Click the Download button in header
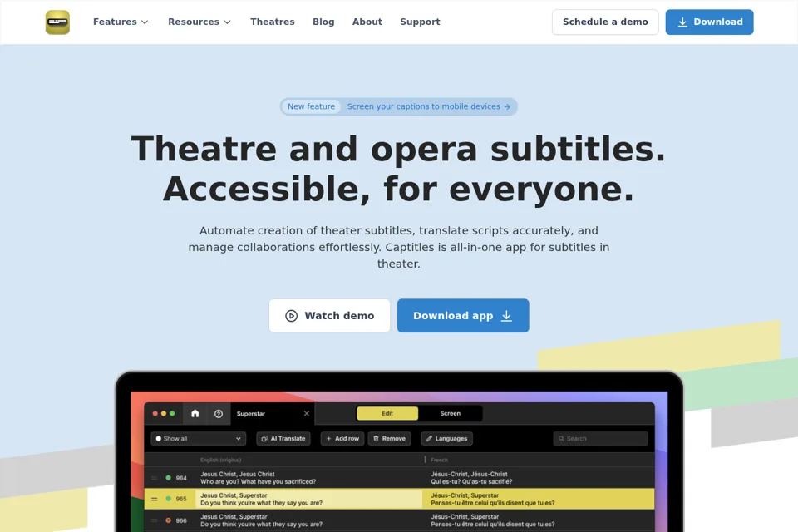The image size is (798, 532). point(709,22)
